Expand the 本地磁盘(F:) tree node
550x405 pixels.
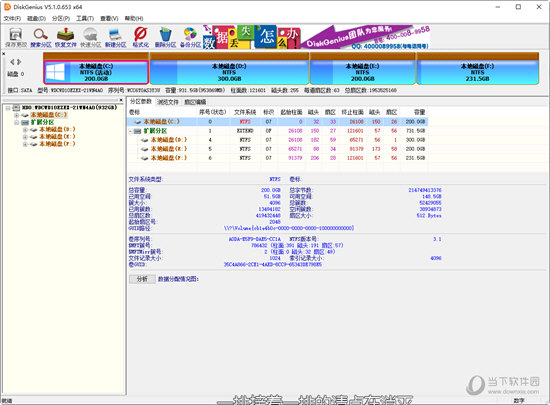(25, 144)
